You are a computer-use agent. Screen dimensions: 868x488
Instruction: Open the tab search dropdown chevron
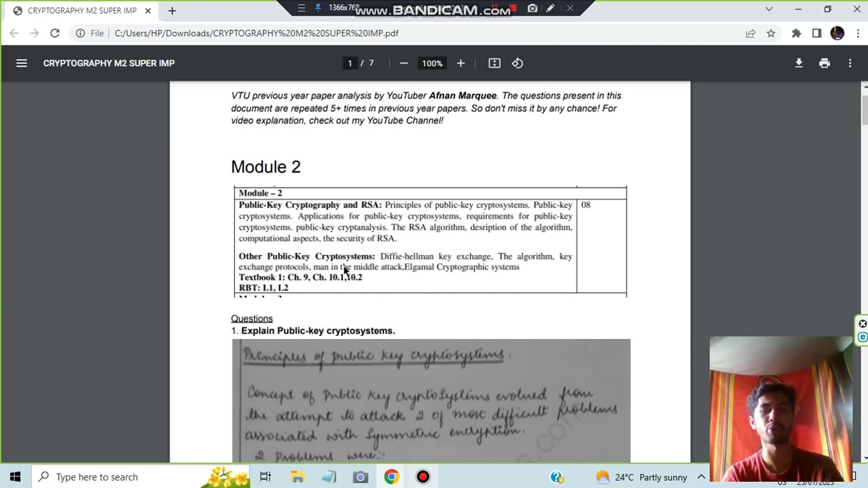tap(769, 9)
